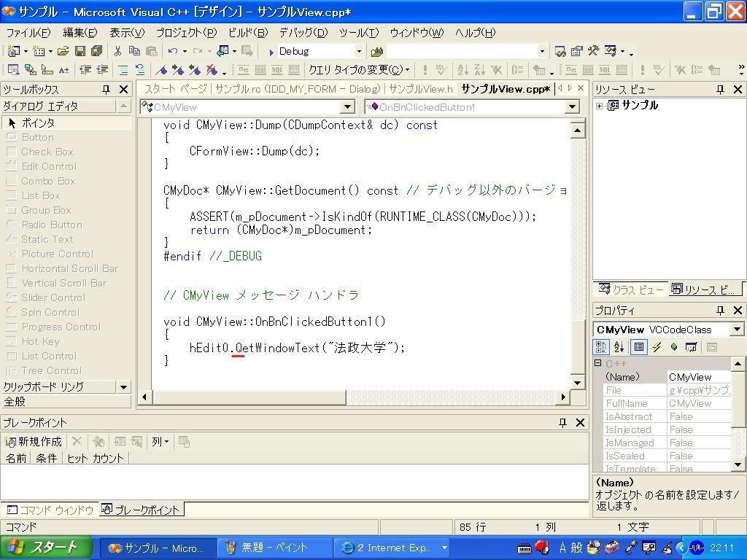Open the OnBnClickedButton1 method dropdown
This screenshot has width=747, height=560.
coord(572,106)
